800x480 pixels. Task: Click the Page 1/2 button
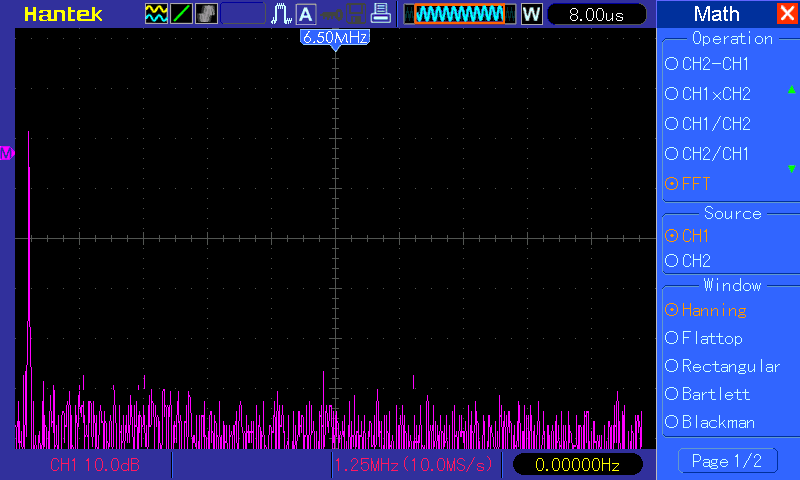[x=728, y=461]
